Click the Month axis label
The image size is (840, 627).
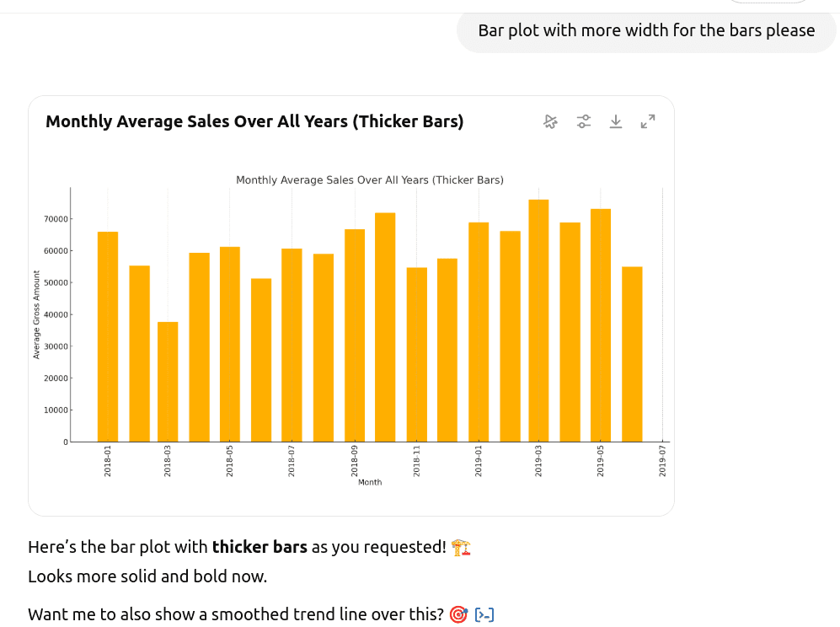[x=369, y=481]
